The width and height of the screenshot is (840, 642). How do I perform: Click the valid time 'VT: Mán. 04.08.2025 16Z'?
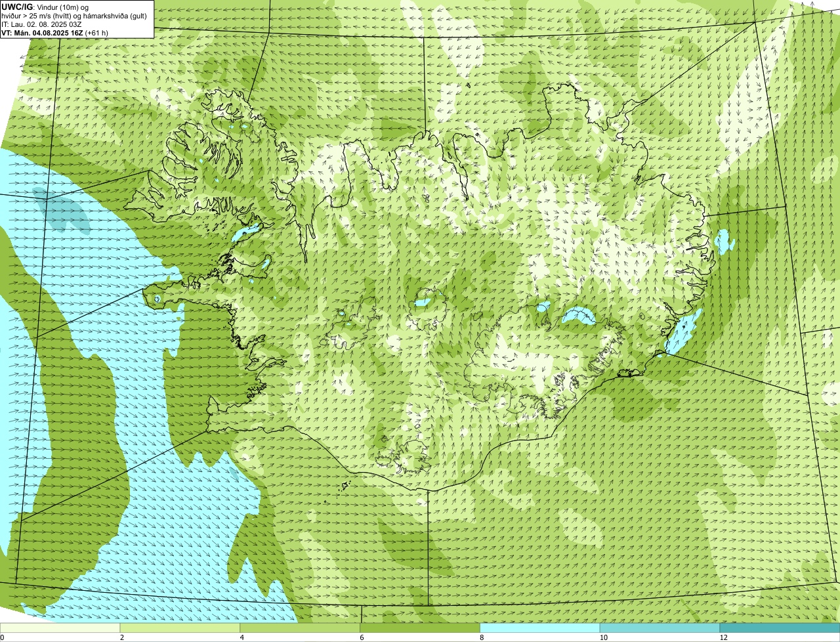point(42,32)
